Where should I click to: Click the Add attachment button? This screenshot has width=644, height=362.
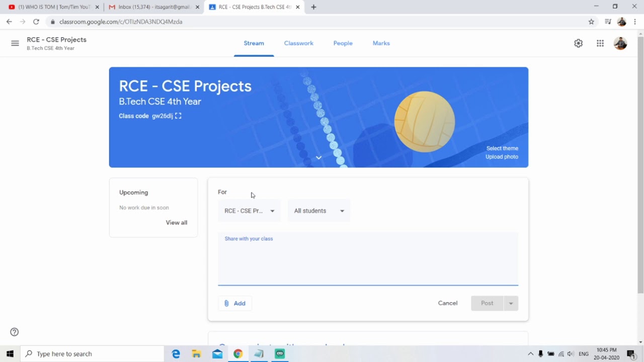pyautogui.click(x=235, y=303)
